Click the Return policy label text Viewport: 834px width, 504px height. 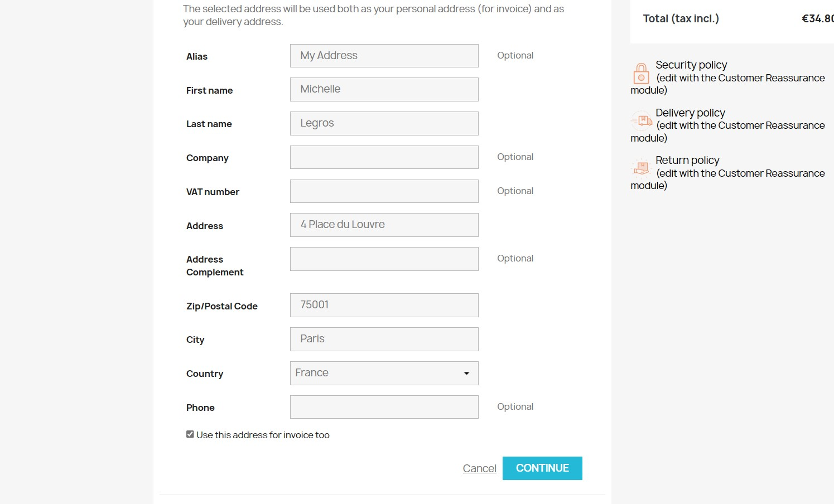pyautogui.click(x=687, y=161)
